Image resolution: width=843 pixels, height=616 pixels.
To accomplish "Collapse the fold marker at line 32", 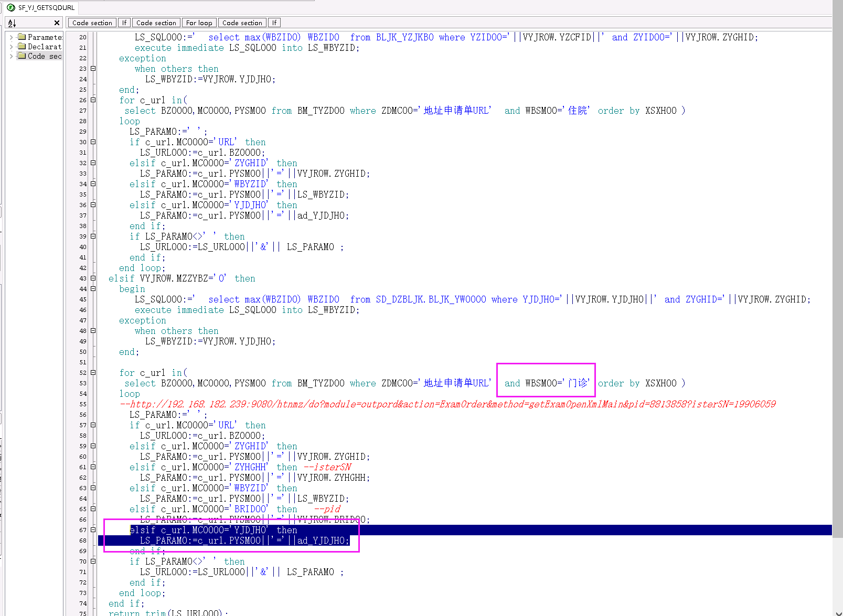I will point(93,163).
